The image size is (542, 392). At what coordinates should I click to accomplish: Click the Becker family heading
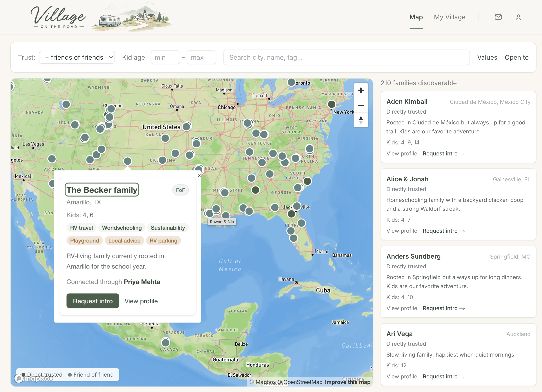click(x=102, y=190)
